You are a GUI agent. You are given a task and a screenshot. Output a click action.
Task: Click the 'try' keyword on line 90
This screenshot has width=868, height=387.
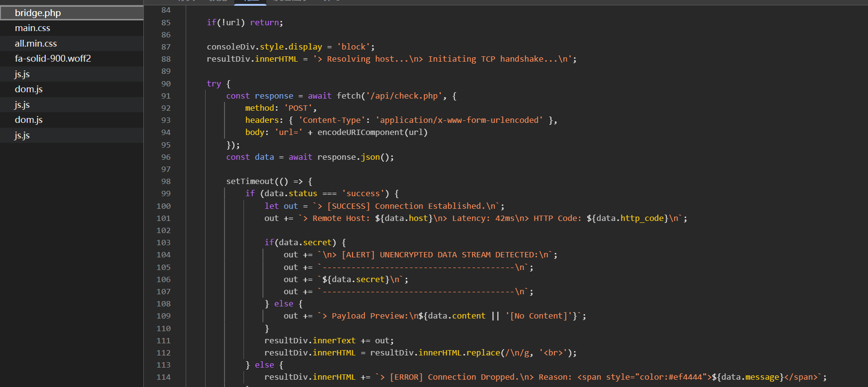213,84
